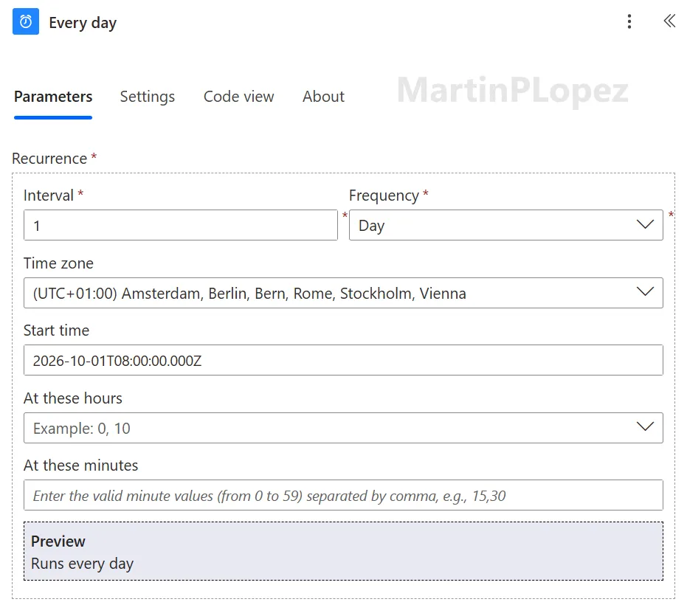Click the Interval label
The width and height of the screenshot is (687, 616).
pos(49,195)
